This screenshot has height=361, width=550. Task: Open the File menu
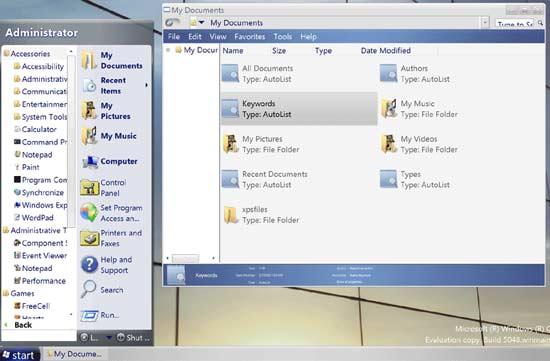coord(174,36)
